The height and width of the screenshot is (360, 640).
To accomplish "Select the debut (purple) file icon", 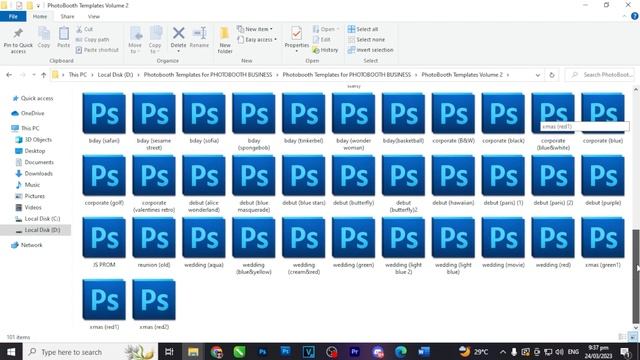I will (603, 176).
